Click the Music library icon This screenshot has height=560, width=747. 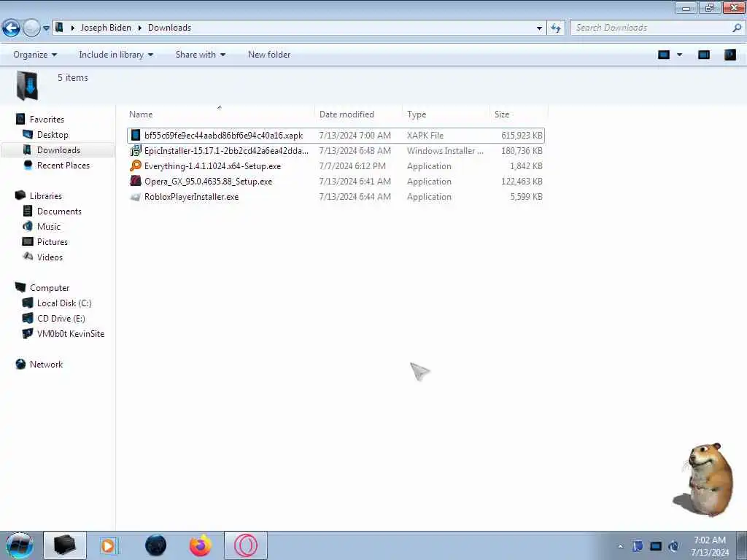click(x=28, y=226)
